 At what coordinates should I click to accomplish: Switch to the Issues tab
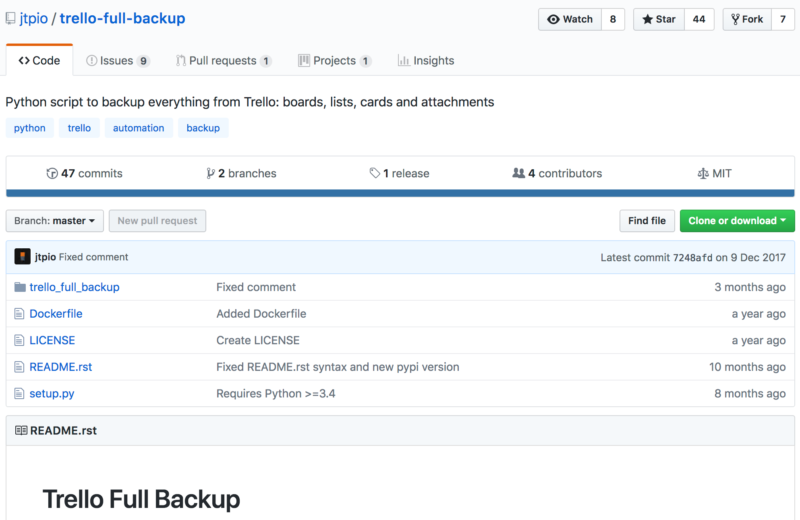coord(117,61)
